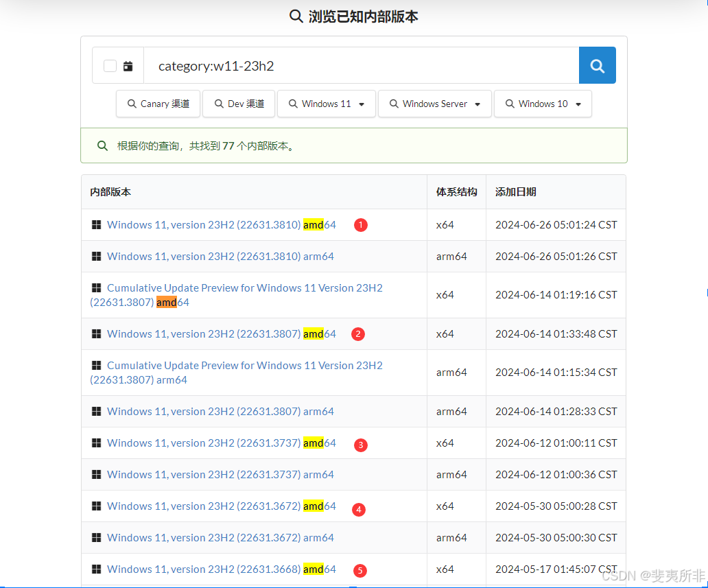Click the Windows logo beside build 22631.3672 amd64
Screen dimensions: 708x588
(x=96, y=506)
